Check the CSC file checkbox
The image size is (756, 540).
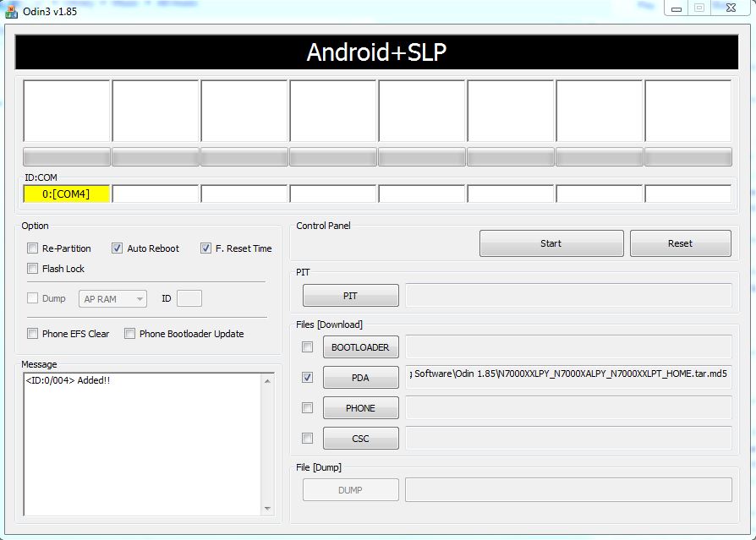click(x=308, y=439)
